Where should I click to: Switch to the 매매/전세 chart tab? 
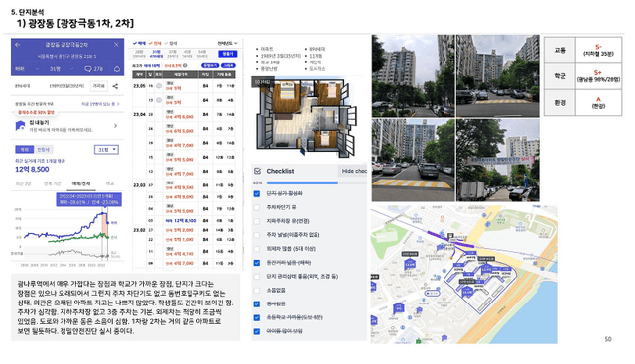pyautogui.click(x=81, y=183)
